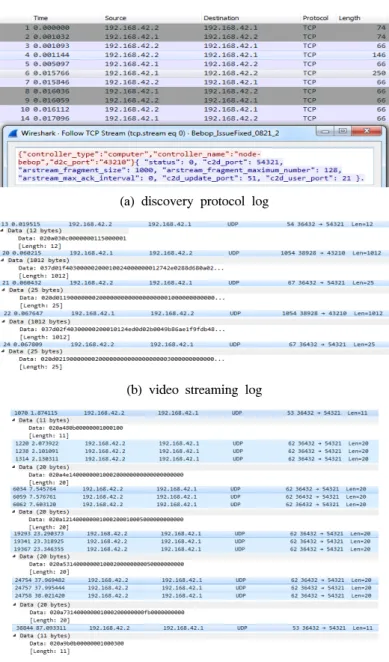The image size is (389, 662).
Task: Click data line starting 020a5314
Action: click(x=106, y=564)
